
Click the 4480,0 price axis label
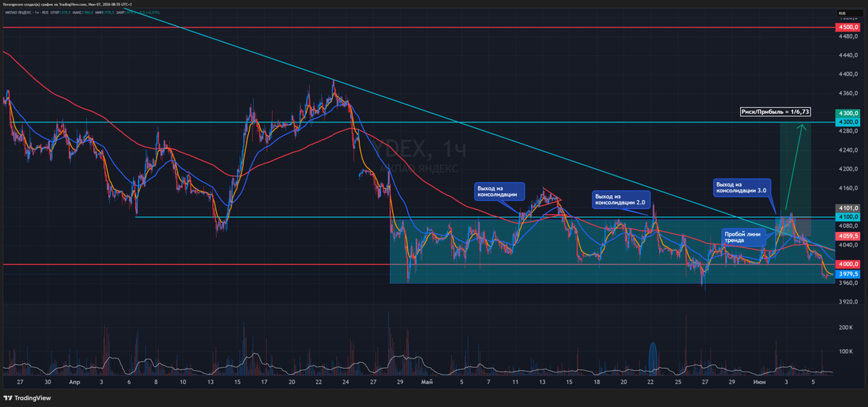pyautogui.click(x=848, y=37)
